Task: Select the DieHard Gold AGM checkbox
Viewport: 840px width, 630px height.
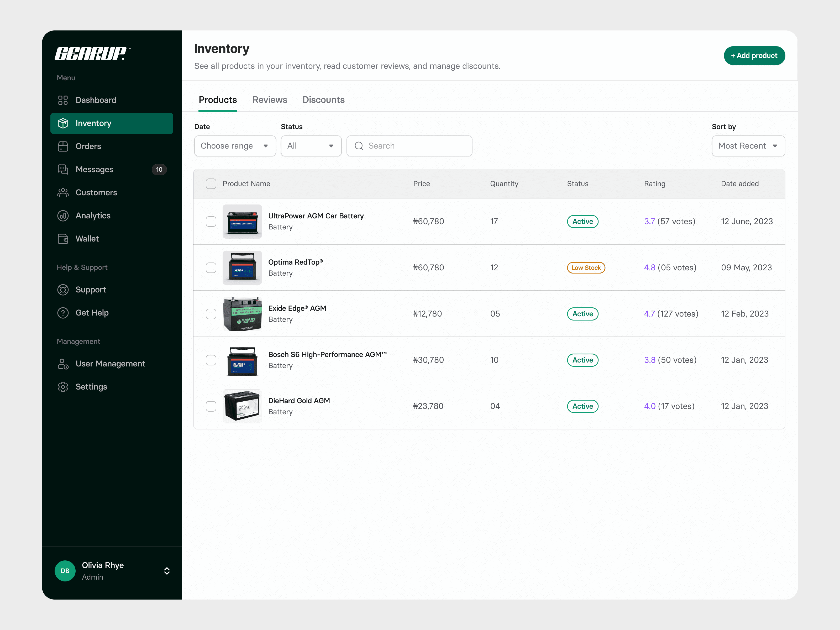Action: click(x=211, y=406)
